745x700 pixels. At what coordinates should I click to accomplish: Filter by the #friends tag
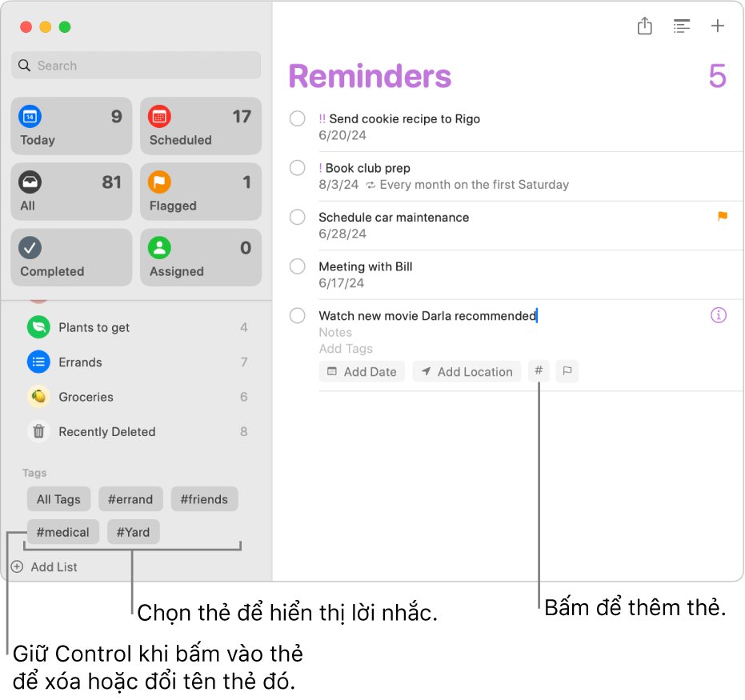click(x=204, y=499)
